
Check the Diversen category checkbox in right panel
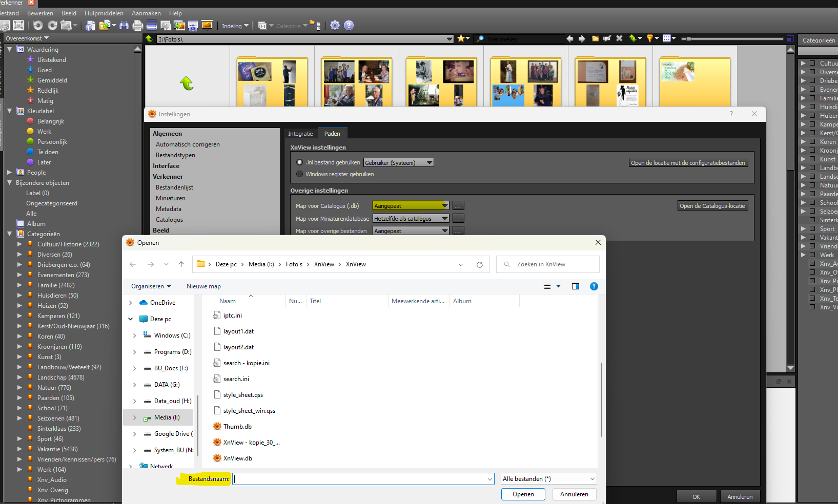click(x=812, y=72)
